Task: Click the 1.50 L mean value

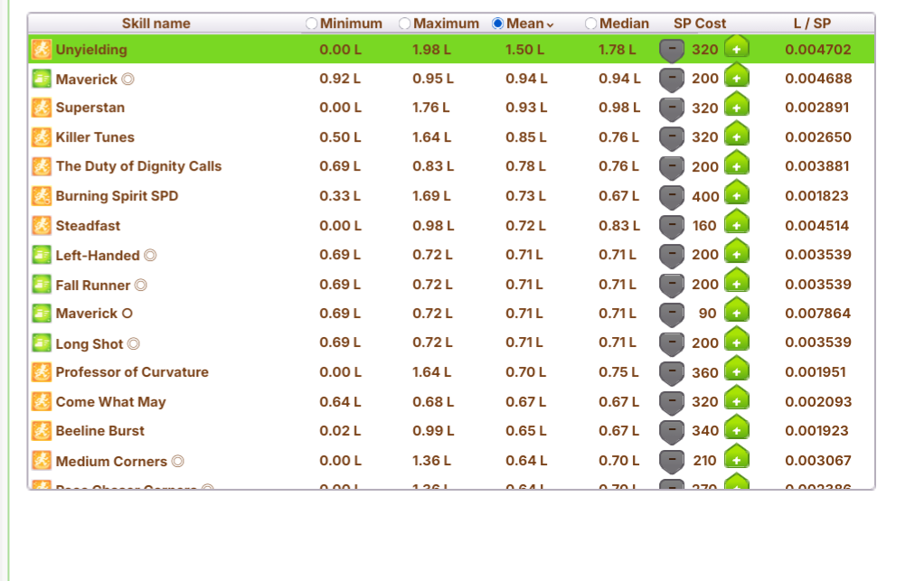Action: [525, 50]
